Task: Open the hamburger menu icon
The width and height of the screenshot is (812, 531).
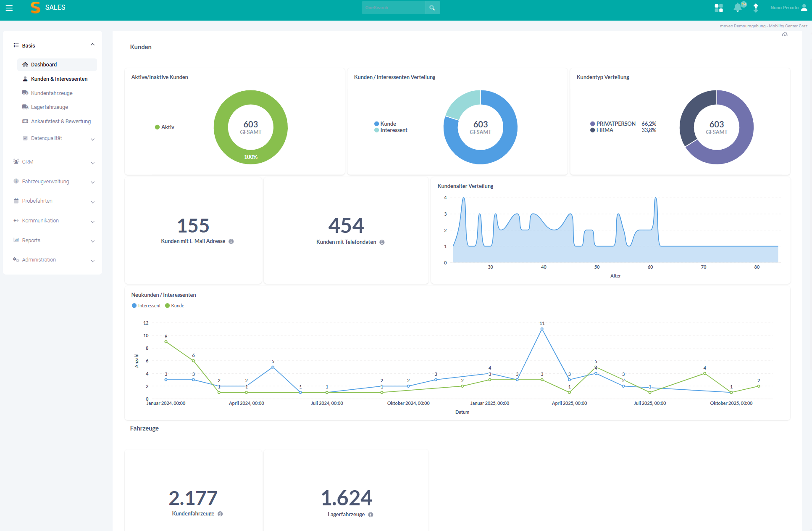Action: click(x=9, y=8)
